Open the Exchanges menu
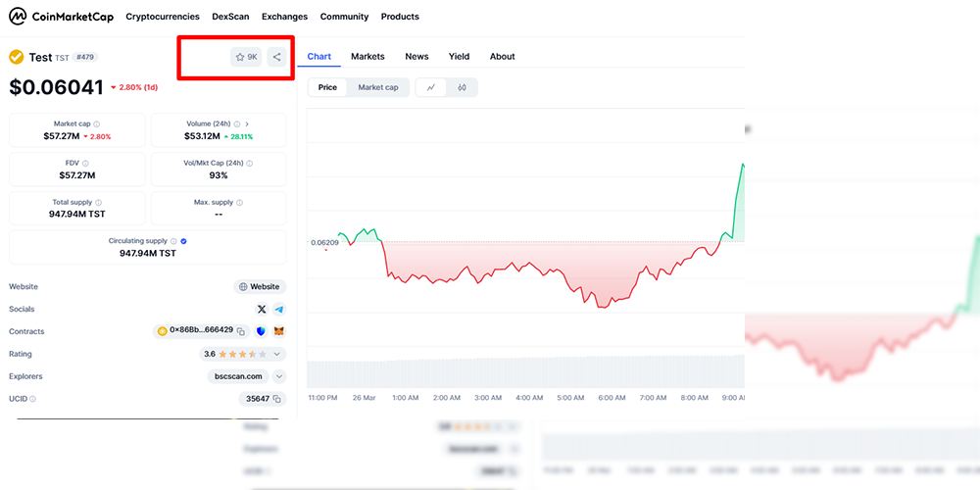Screen dimensions: 980x490 click(284, 17)
